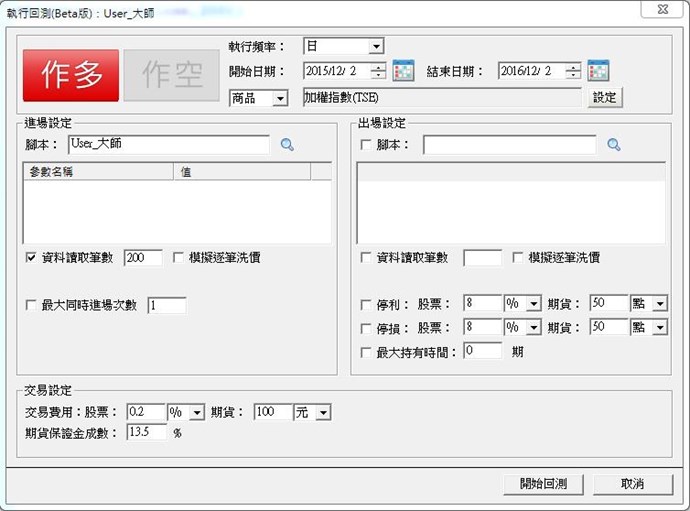Open the 執行頻率 frequency dropdown
Image resolution: width=690 pixels, height=511 pixels.
pyautogui.click(x=376, y=47)
